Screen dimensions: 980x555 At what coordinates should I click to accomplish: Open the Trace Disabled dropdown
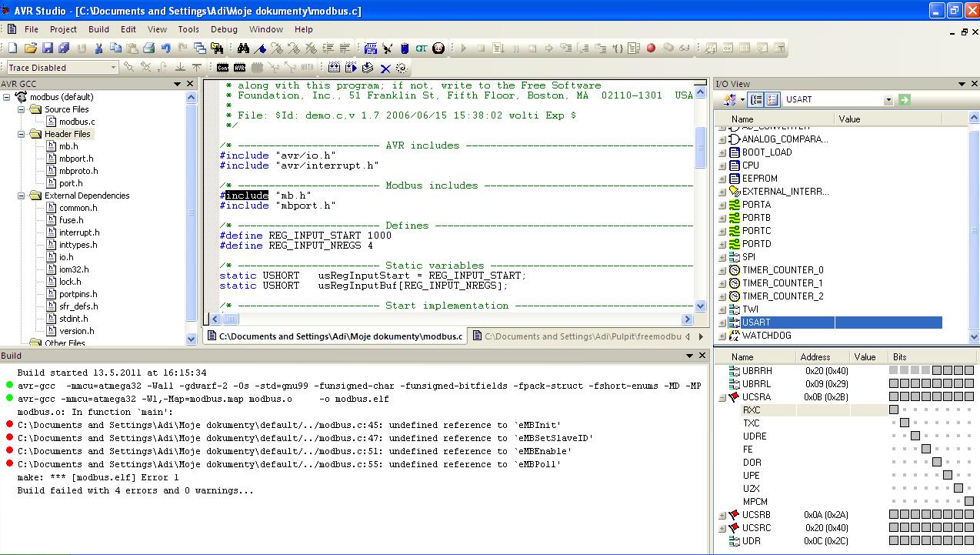click(x=113, y=68)
